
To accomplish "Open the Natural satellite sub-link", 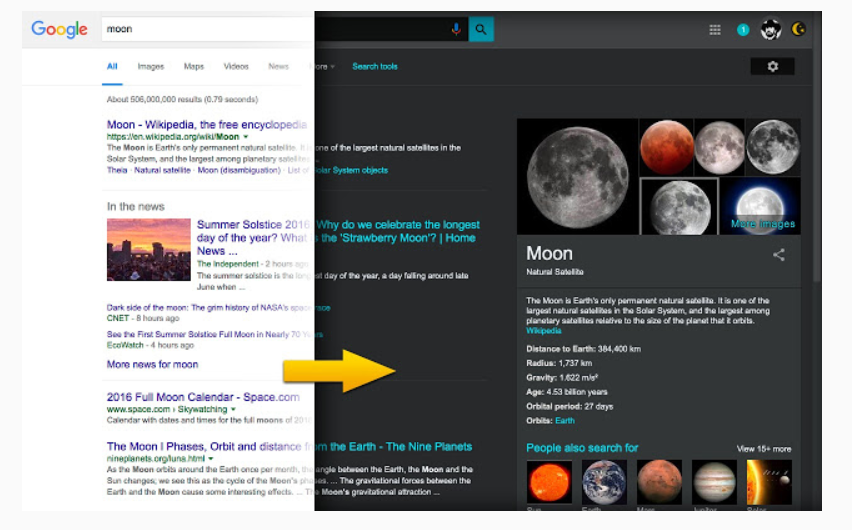I will coord(162,170).
